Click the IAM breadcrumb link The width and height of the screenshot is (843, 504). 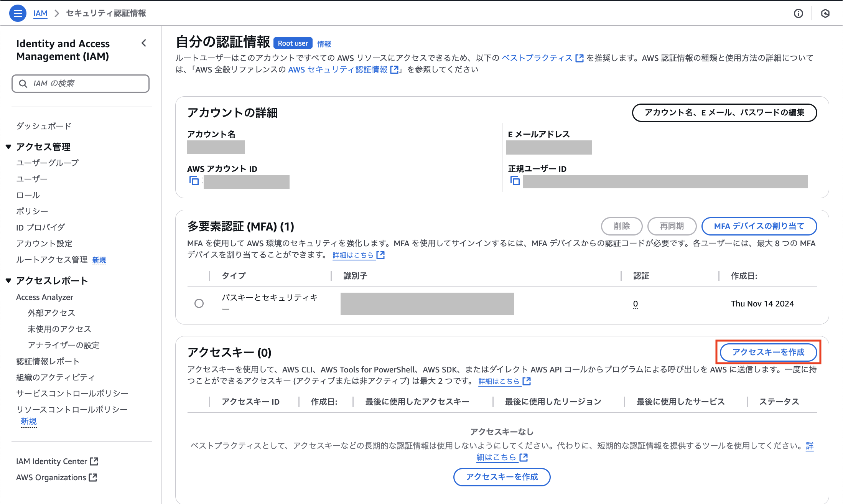pos(40,13)
